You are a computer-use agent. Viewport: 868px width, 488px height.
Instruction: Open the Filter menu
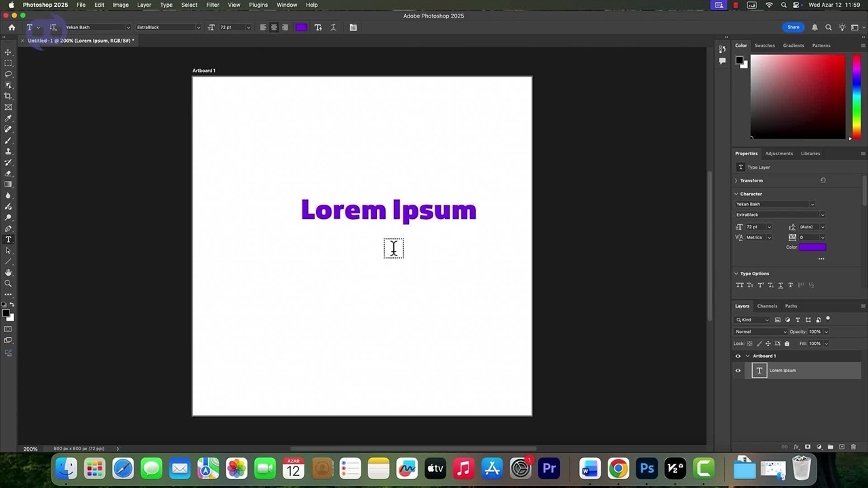pos(212,5)
